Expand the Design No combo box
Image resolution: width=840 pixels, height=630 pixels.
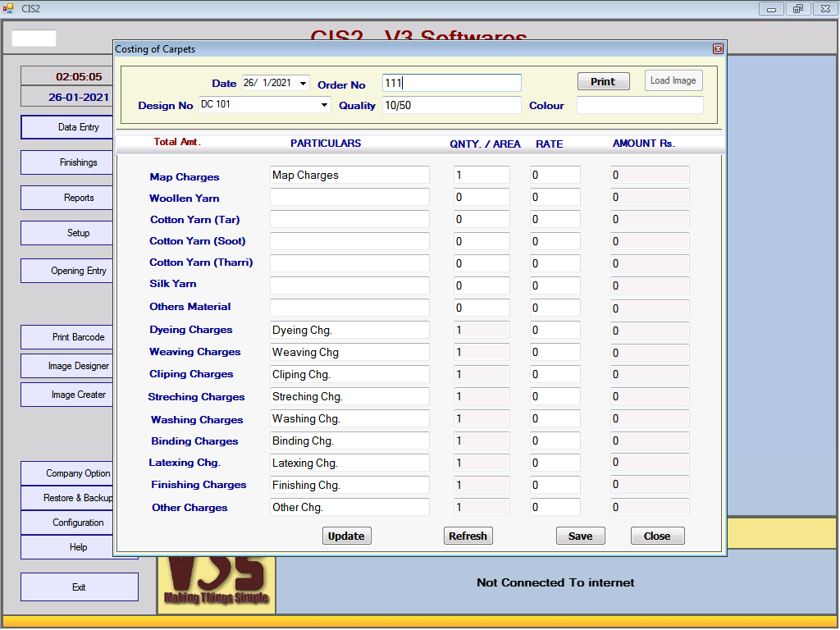pyautogui.click(x=324, y=105)
